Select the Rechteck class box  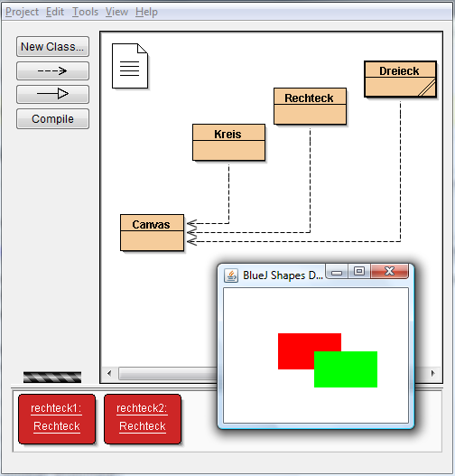(310, 107)
